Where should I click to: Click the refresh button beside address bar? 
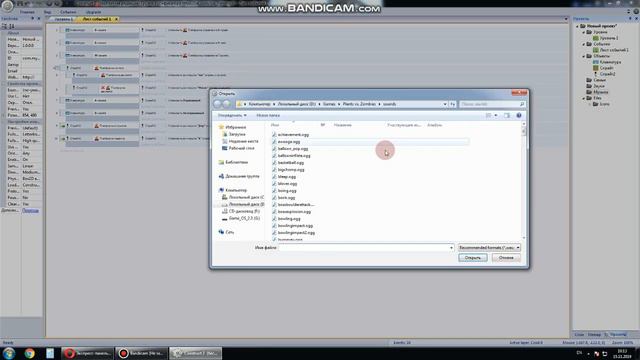coord(452,104)
